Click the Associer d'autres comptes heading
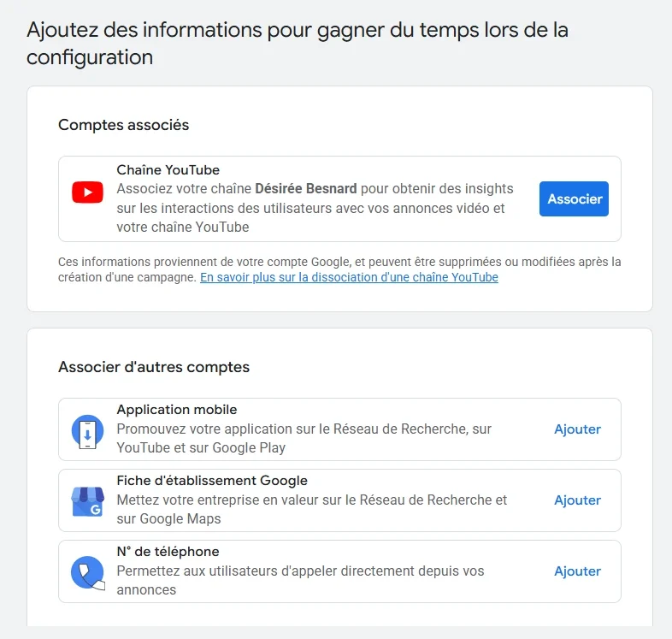The height and width of the screenshot is (639, 672). click(x=154, y=367)
